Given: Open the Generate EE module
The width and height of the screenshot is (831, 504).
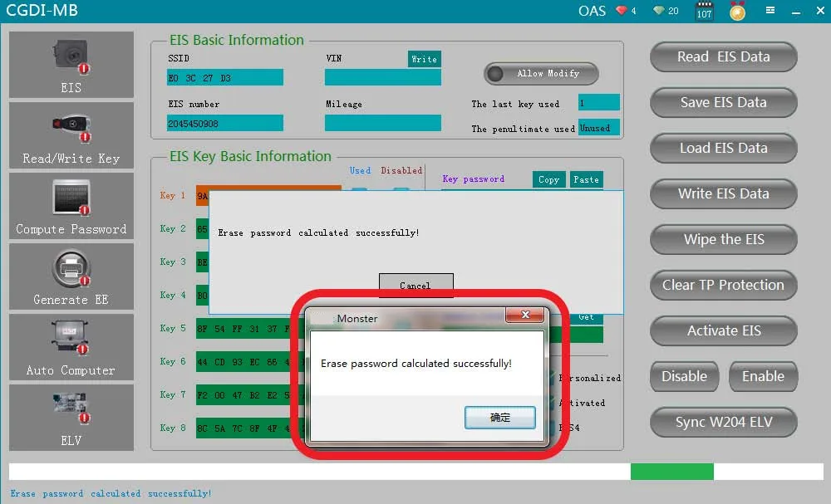Looking at the screenshot, I should coord(71,276).
